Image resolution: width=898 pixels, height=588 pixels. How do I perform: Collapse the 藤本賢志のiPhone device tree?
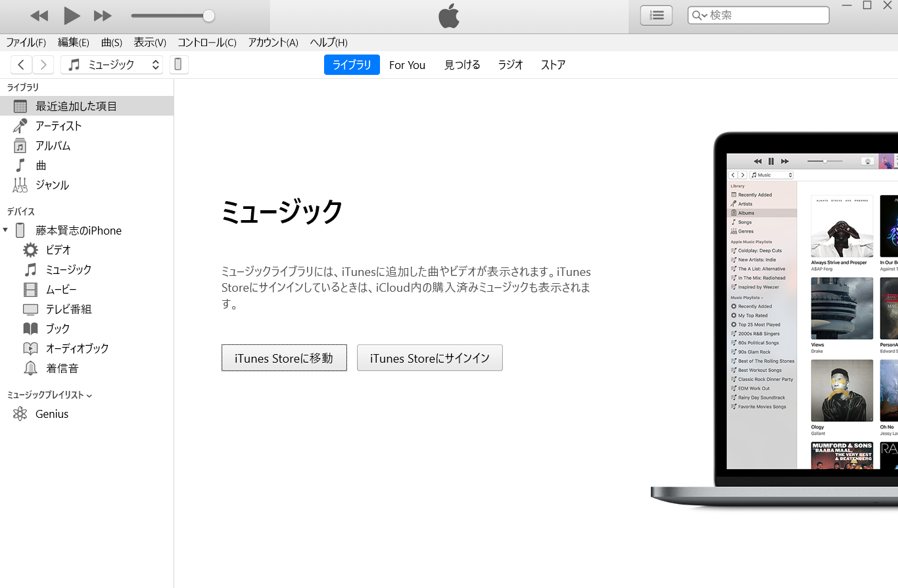(x=5, y=230)
